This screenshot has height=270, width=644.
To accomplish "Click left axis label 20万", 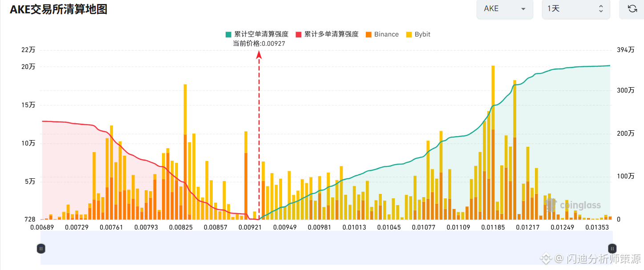I will tap(28, 67).
